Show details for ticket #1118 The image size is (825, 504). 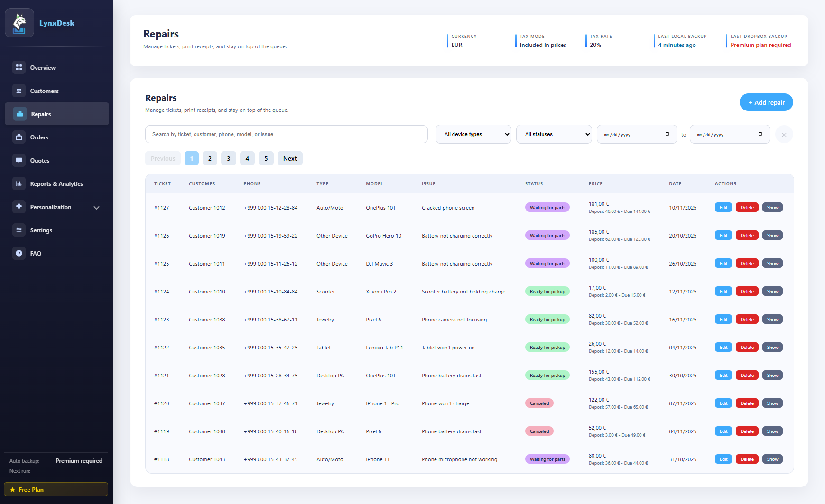click(x=772, y=459)
